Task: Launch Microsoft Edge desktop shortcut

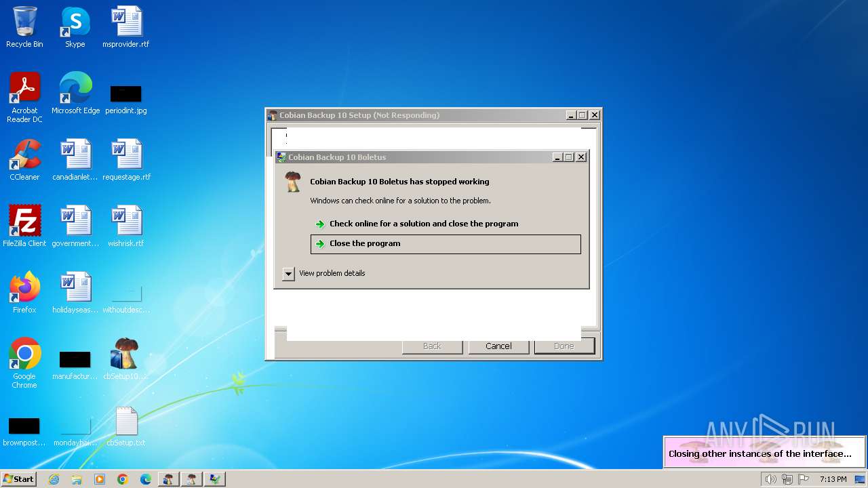Action: (x=75, y=94)
